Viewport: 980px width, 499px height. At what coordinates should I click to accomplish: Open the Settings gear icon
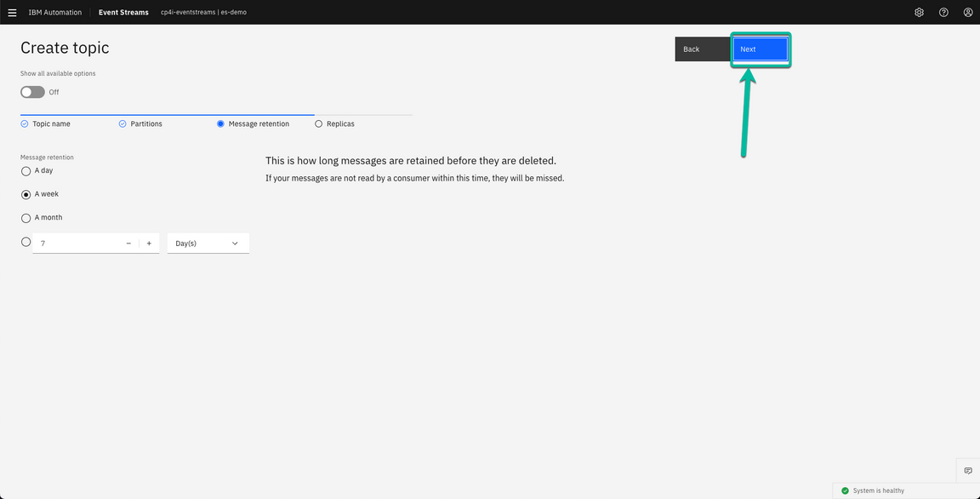[x=919, y=12]
